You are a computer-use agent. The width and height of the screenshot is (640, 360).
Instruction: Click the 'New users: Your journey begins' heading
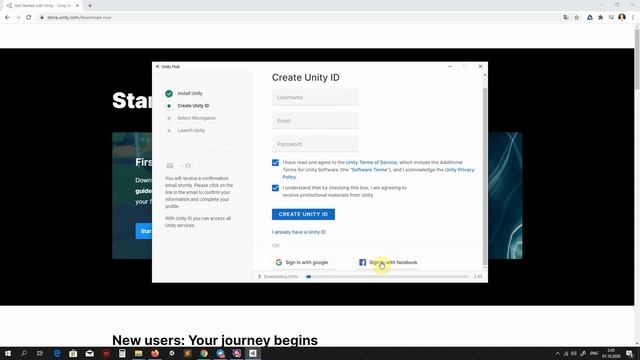[215, 340]
